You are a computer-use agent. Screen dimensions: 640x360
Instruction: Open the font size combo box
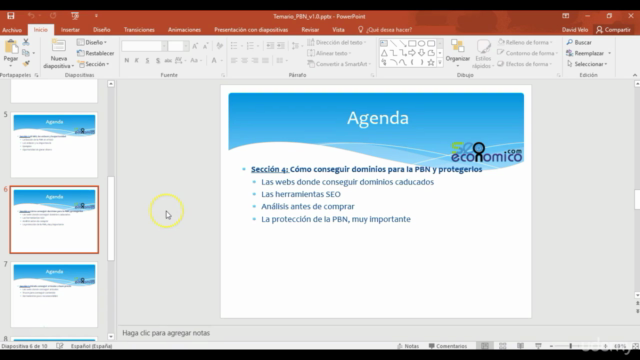pos(178,46)
